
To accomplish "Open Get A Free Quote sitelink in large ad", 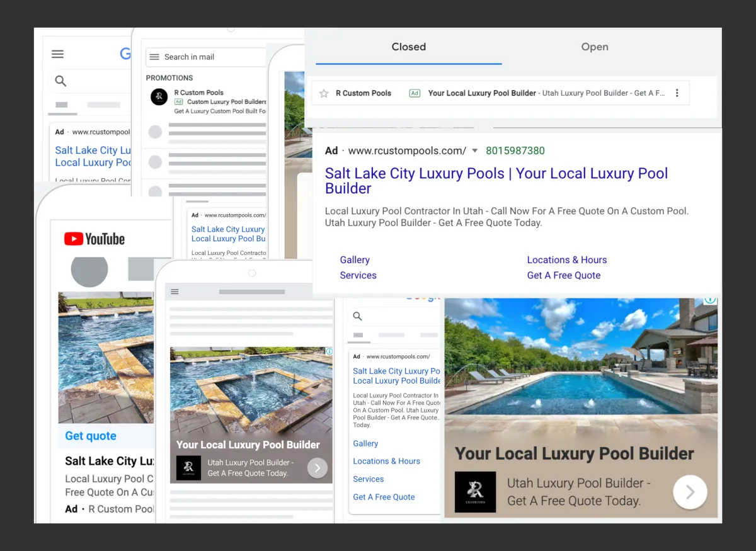I will tap(564, 275).
